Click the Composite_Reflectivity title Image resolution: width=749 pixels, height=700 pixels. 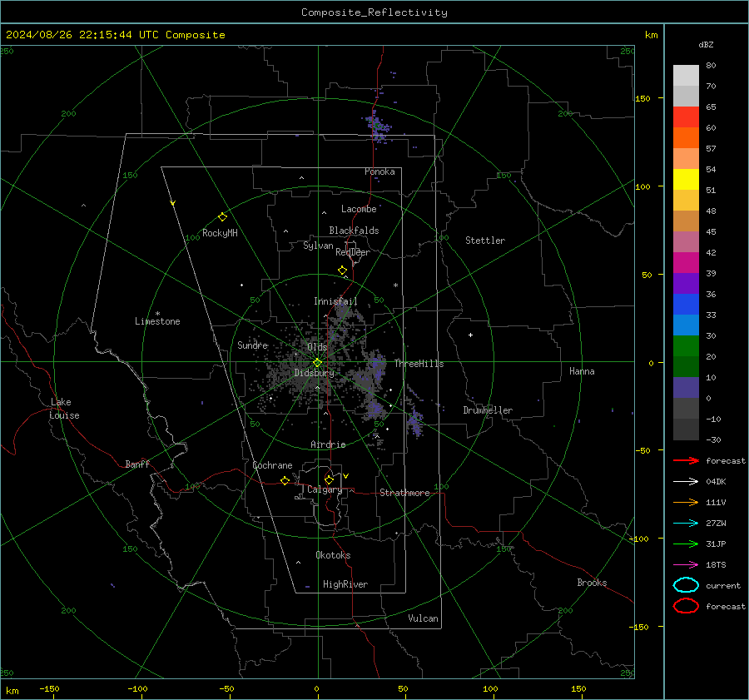(x=374, y=12)
